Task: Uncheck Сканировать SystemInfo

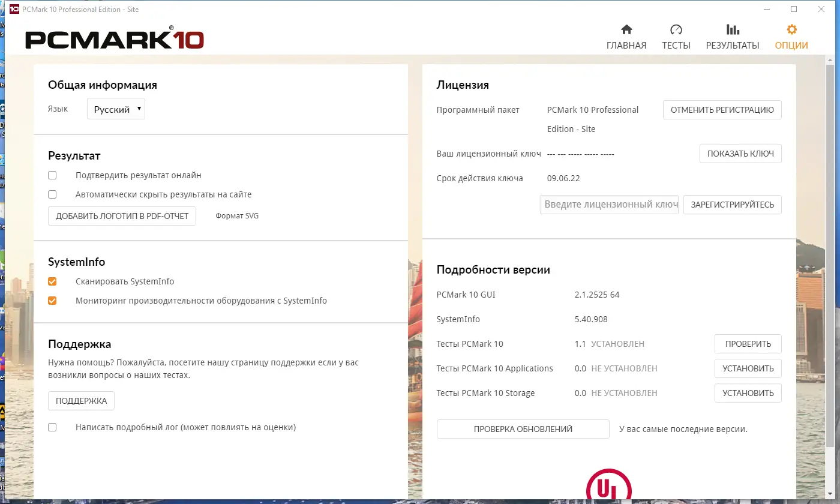Action: [x=52, y=281]
